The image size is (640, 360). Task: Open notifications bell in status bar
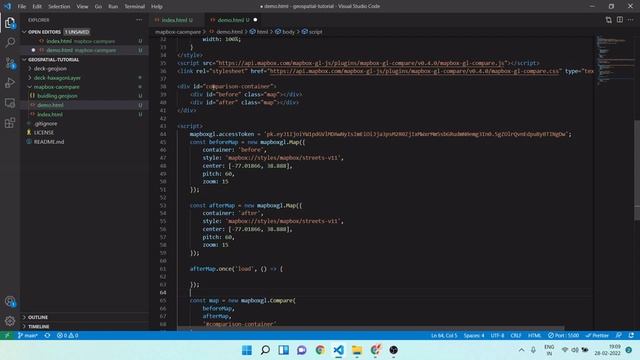click(x=631, y=336)
